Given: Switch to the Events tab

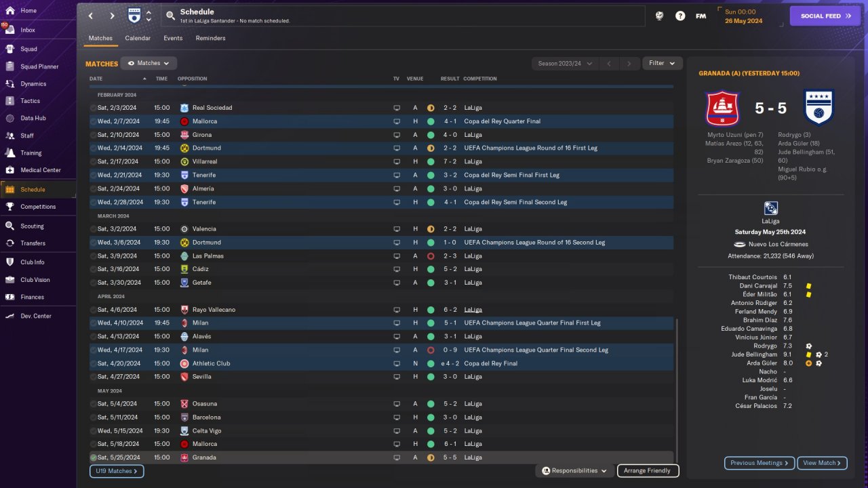Looking at the screenshot, I should (x=173, y=38).
